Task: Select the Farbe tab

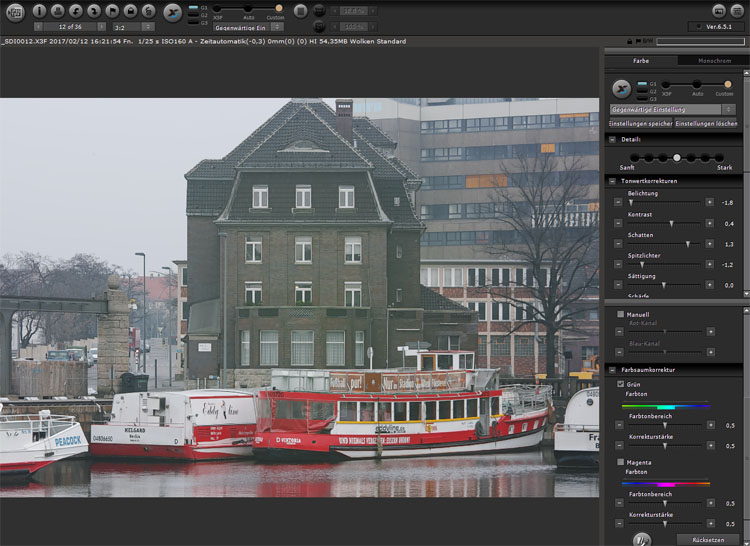Action: (x=641, y=61)
